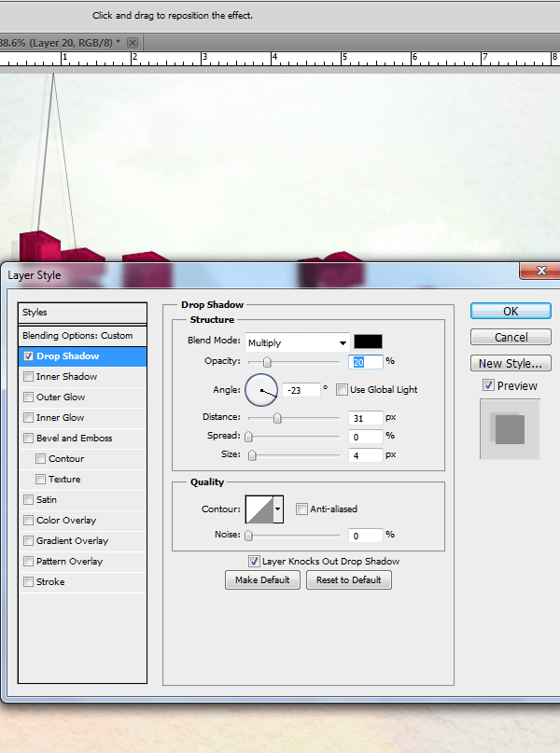This screenshot has width=560, height=753.
Task: Enable the Bevel and Emboss checkbox
Action: (28, 438)
